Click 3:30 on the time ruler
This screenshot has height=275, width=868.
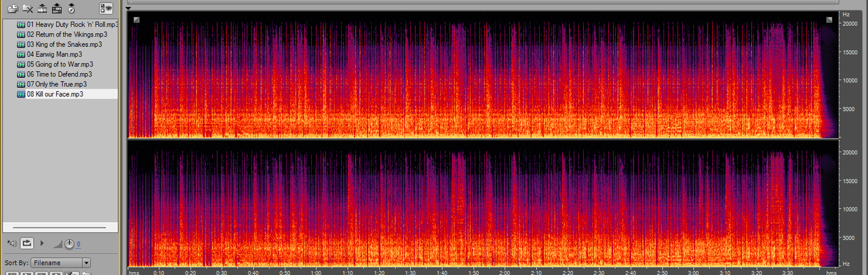(x=788, y=272)
